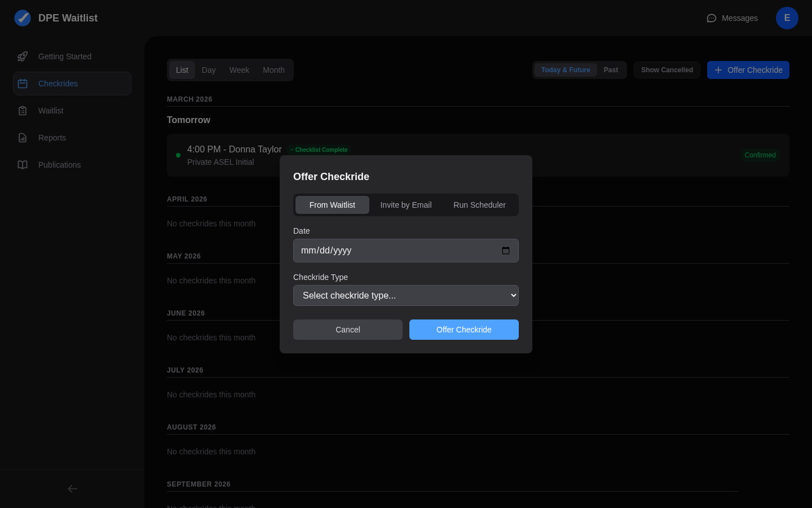Image resolution: width=812 pixels, height=508 pixels.
Task: Open the Getting Started rocket icon
Action: coord(23,56)
